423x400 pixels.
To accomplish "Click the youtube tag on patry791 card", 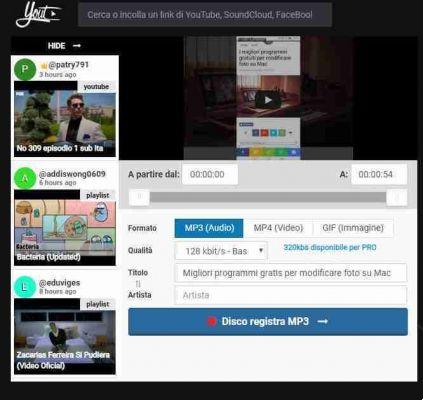I will point(96,86).
